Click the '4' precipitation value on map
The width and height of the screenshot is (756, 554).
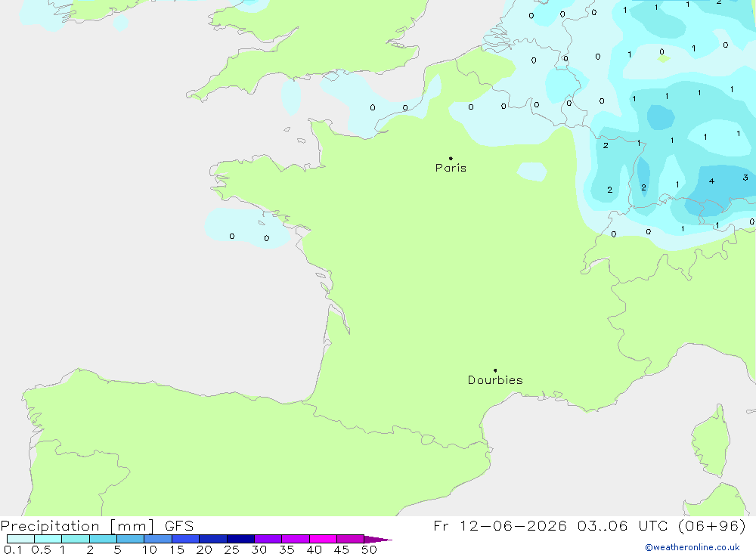coord(711,181)
